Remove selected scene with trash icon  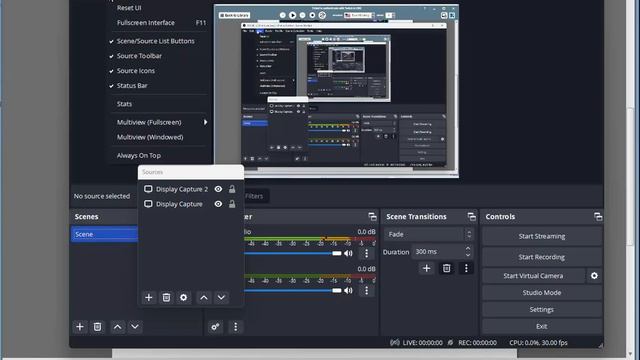pos(98,327)
